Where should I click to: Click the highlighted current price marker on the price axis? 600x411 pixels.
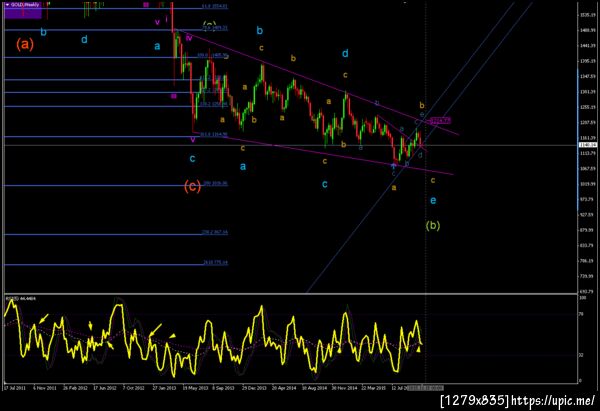(588, 145)
